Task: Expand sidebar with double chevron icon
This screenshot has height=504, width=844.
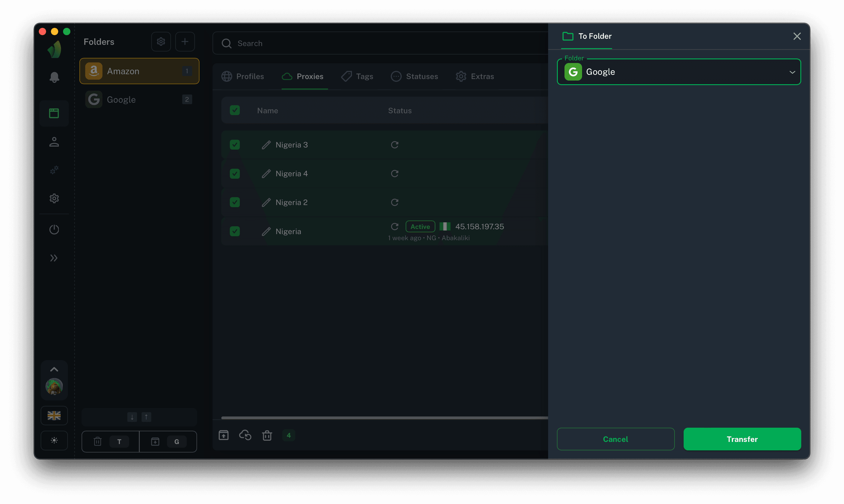Action: click(x=54, y=258)
